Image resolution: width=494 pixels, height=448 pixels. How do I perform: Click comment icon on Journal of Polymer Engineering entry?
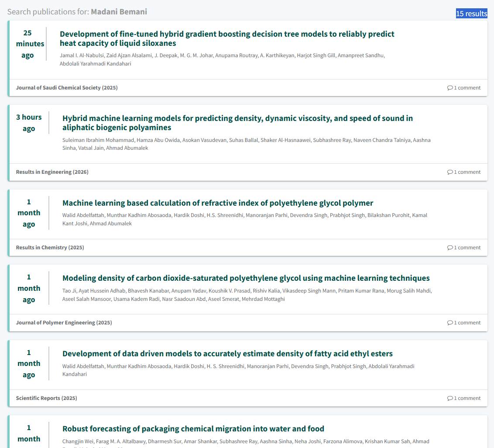tap(450, 323)
